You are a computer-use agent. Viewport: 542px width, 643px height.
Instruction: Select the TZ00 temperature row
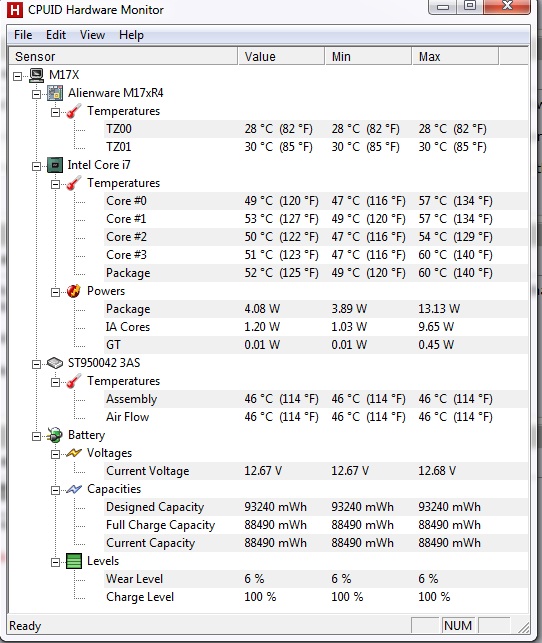[x=316, y=129]
